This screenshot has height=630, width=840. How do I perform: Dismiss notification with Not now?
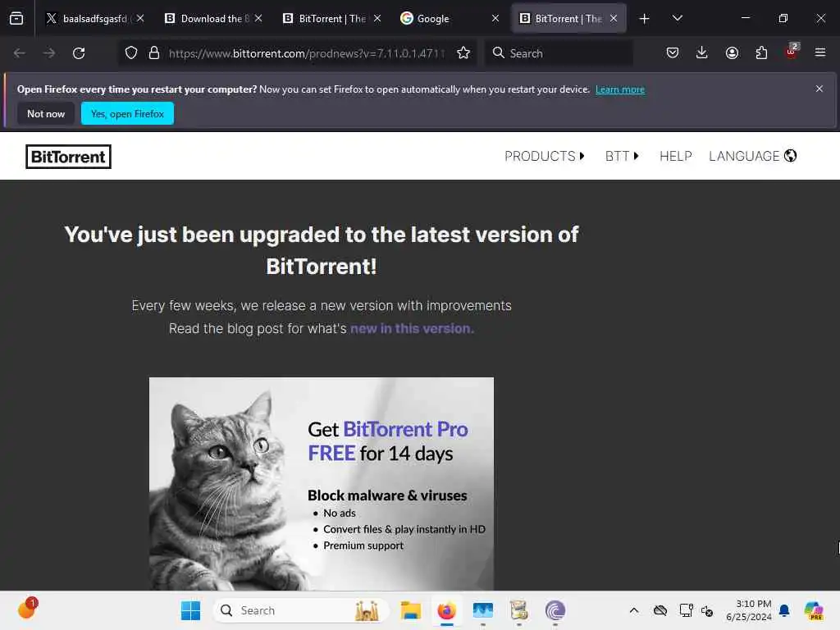(x=46, y=113)
